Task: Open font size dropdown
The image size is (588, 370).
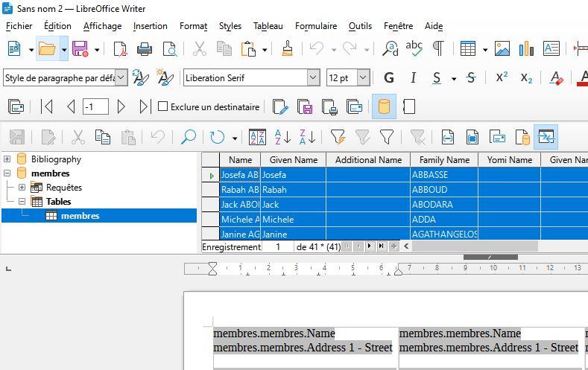Action: click(363, 78)
